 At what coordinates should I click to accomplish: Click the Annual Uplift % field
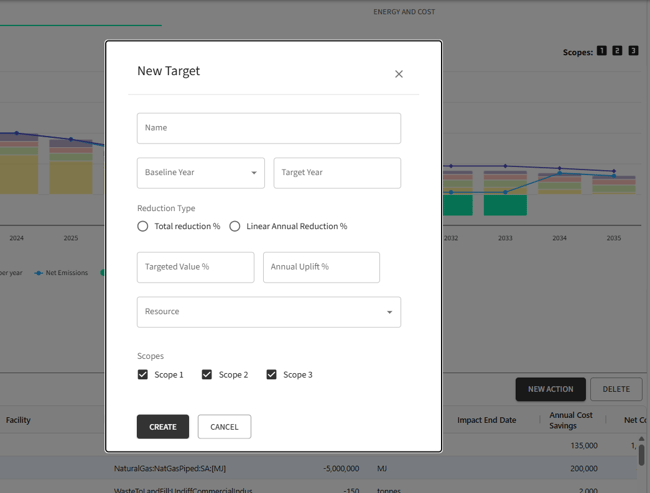[x=321, y=267]
